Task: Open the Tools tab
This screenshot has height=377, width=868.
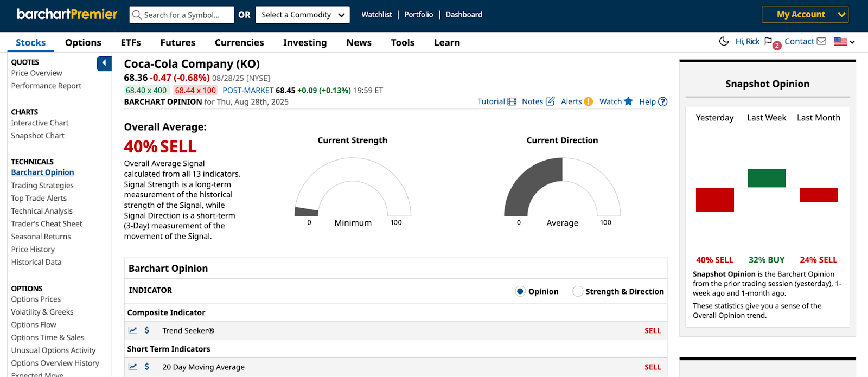Action: 403,42
